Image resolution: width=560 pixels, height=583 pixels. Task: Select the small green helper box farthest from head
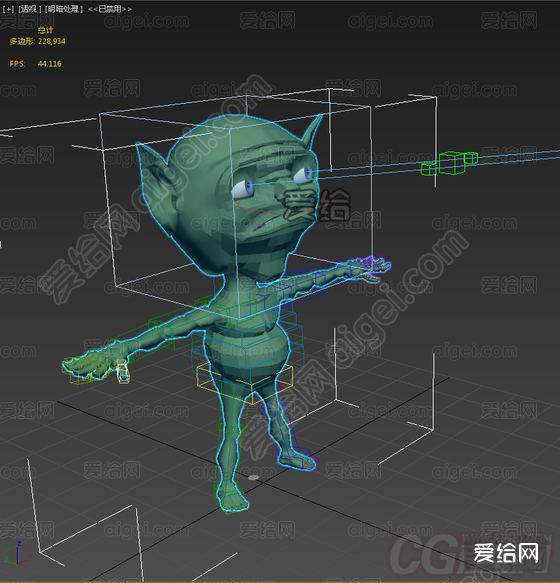pos(471,158)
